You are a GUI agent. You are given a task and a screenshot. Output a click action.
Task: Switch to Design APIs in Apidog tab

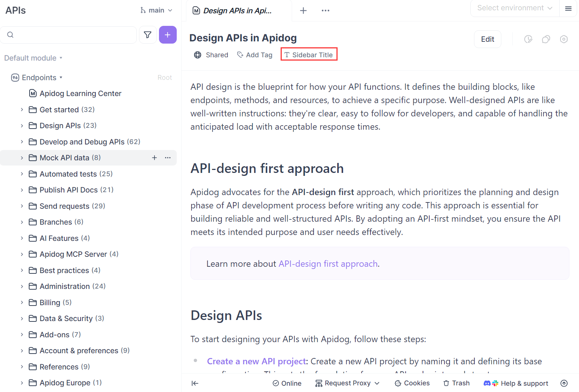(x=239, y=11)
